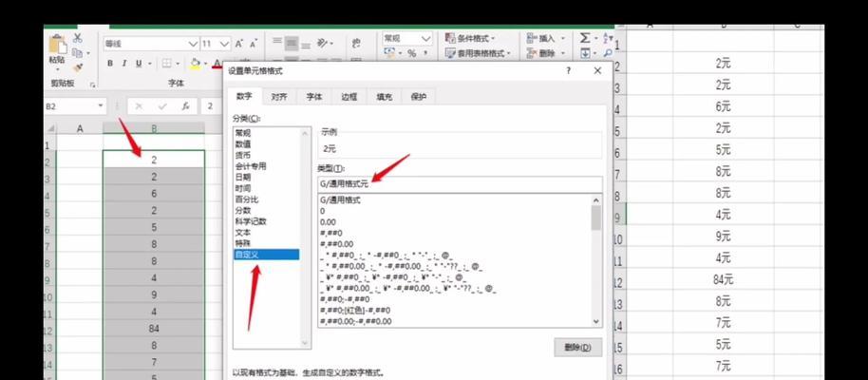
Task: Open the font size dropdown showing 11
Action: tap(225, 44)
